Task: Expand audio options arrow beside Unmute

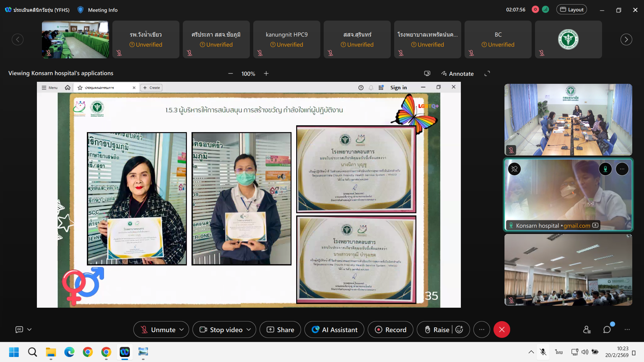Action: [x=182, y=330]
